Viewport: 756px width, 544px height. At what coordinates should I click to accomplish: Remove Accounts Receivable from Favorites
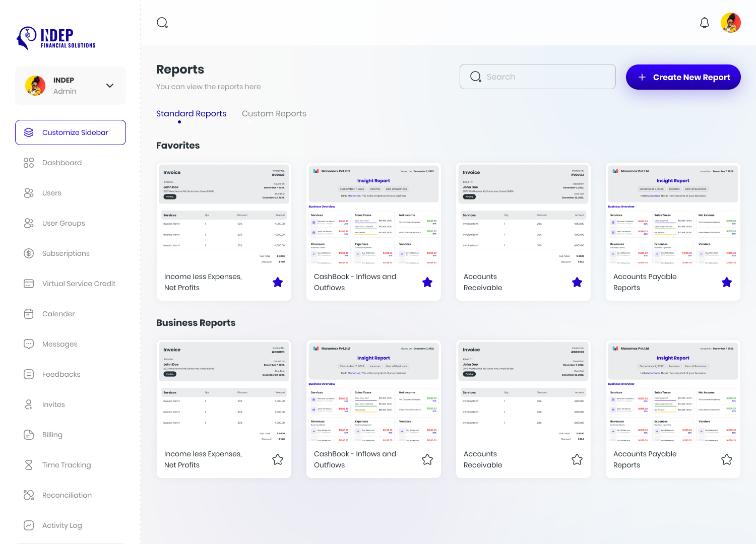577,283
